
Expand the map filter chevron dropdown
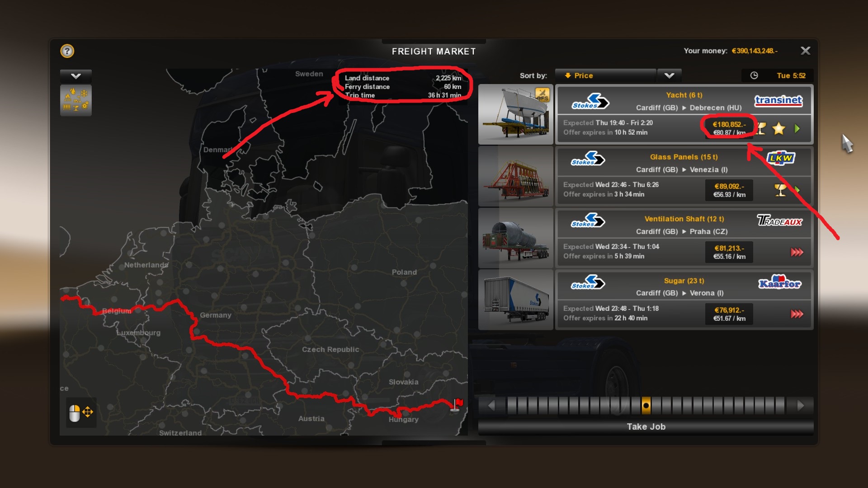click(75, 76)
